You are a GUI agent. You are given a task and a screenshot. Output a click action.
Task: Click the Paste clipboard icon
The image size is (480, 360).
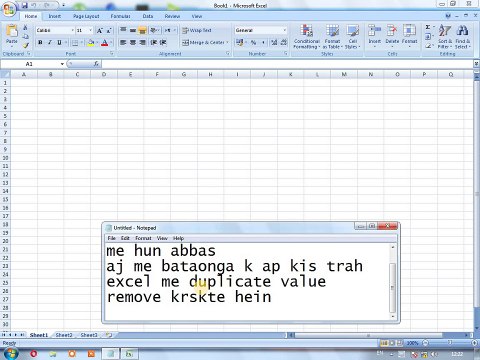pyautogui.click(x=12, y=31)
